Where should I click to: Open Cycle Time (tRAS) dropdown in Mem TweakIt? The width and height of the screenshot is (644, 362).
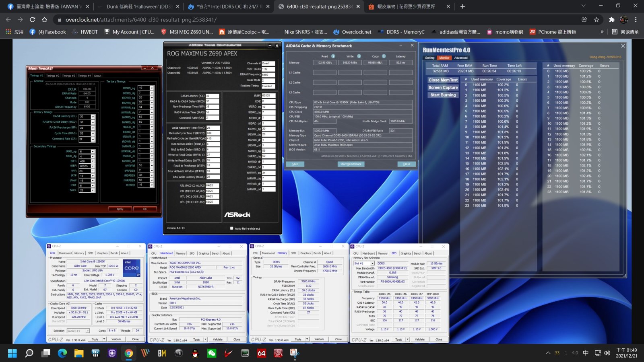(93, 134)
